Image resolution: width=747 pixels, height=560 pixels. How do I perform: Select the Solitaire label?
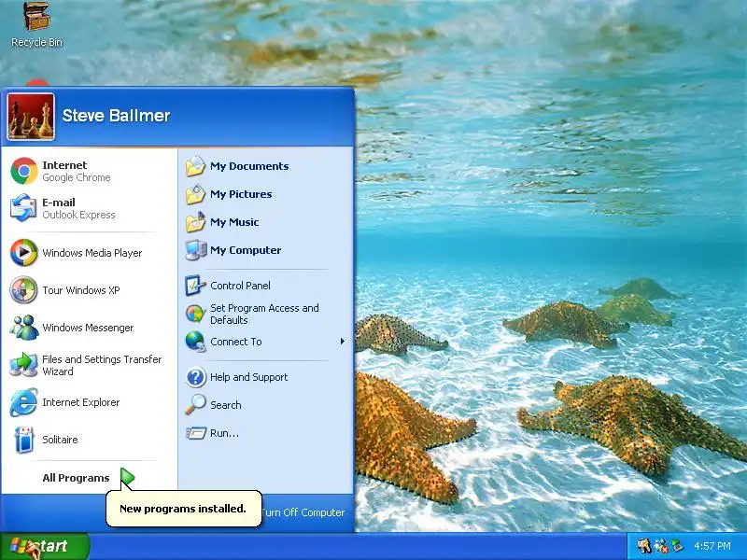60,440
